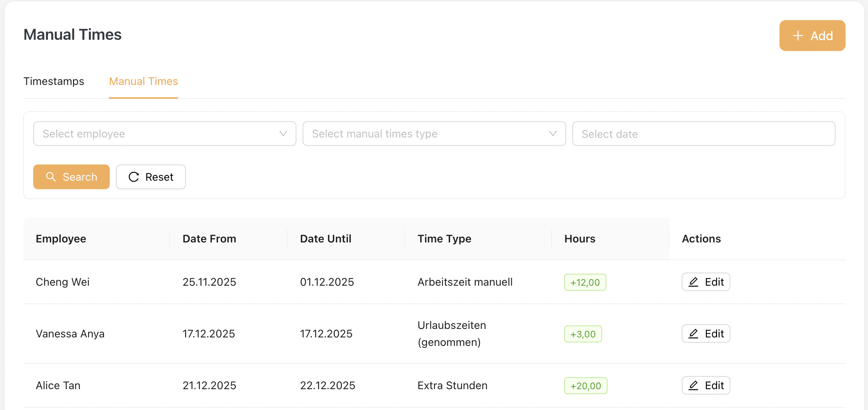Screen dimensions: 868x410
Task: Select the Manual Times tab
Action: (143, 81)
